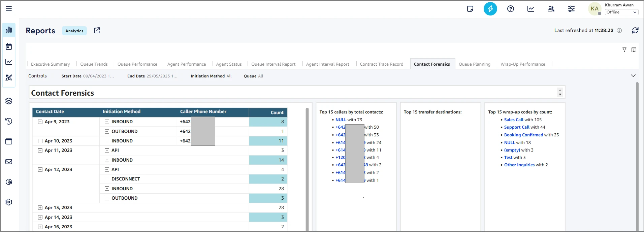Click the refresh reports icon
The image size is (644, 232).
click(x=635, y=30)
